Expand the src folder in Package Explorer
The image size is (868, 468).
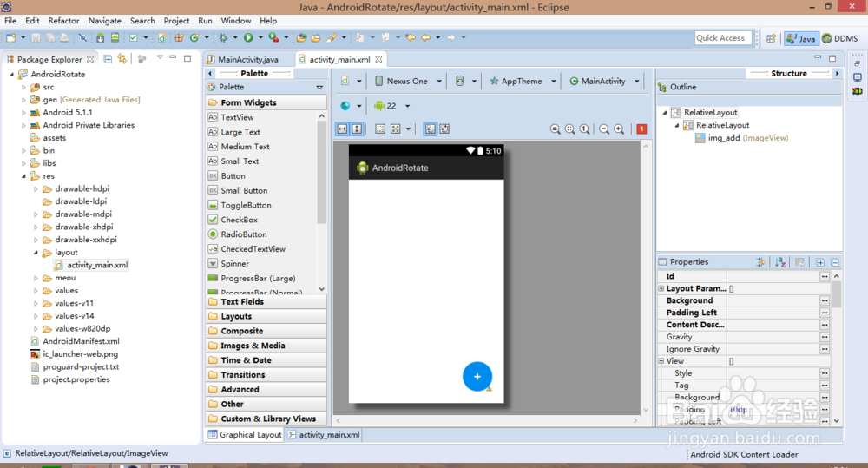coord(23,87)
